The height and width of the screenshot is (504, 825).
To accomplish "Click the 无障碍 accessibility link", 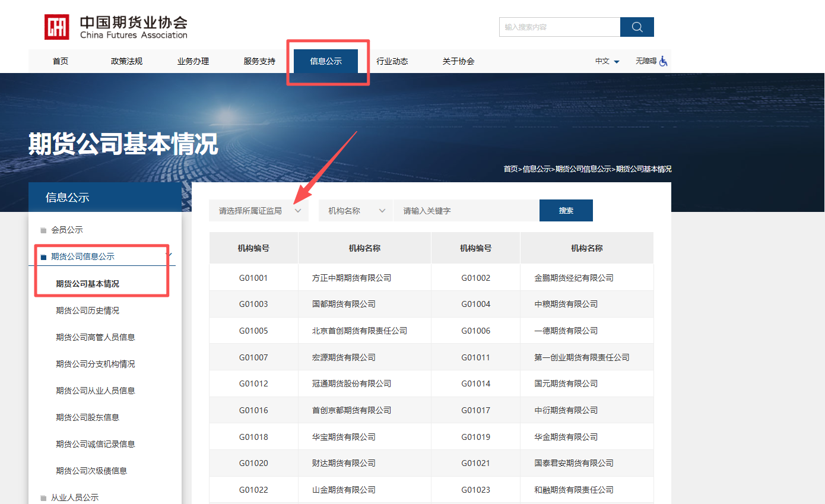I will point(646,61).
